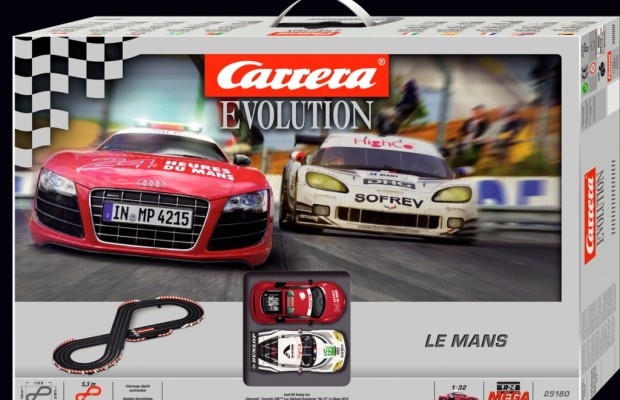Click the red '5,3 m' track length icon

[x=88, y=391]
